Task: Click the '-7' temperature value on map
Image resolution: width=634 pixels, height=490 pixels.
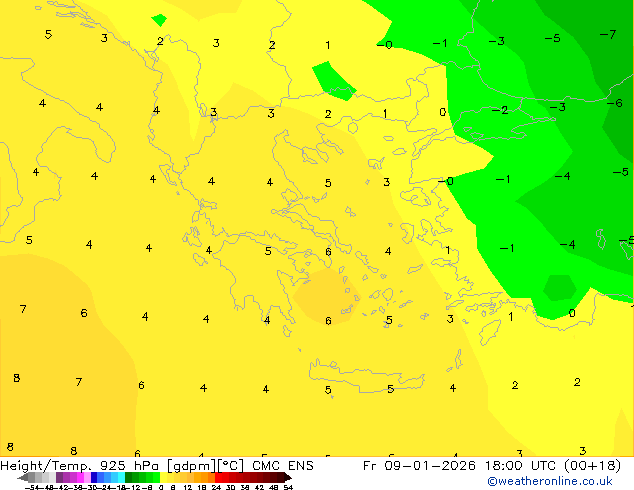Action: [x=608, y=34]
